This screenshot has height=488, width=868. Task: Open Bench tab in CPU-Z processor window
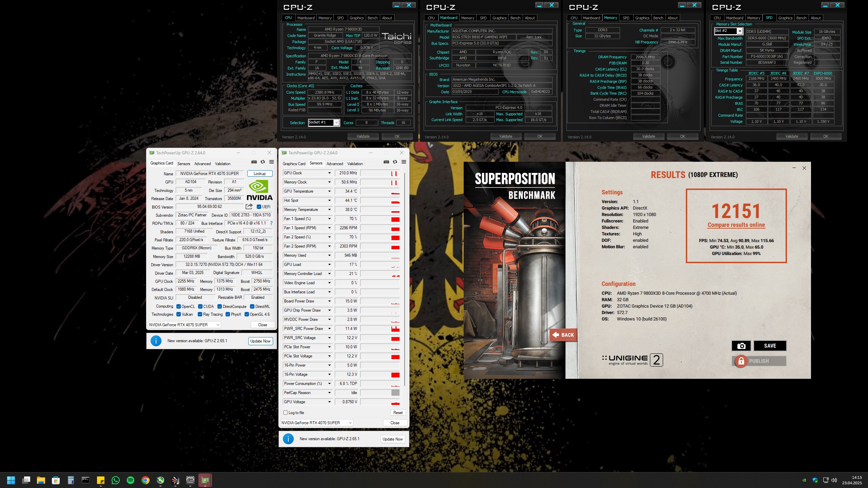coord(372,18)
